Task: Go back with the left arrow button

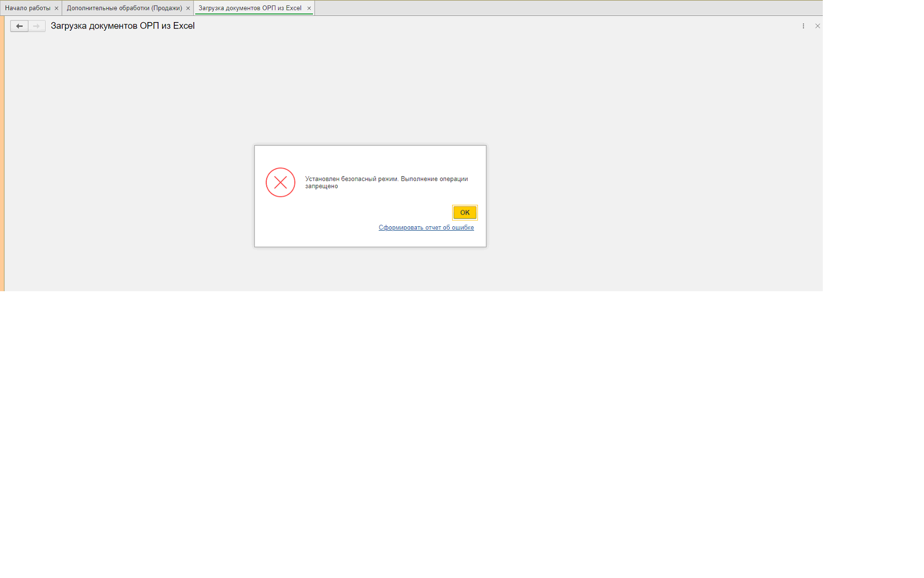Action: click(19, 26)
